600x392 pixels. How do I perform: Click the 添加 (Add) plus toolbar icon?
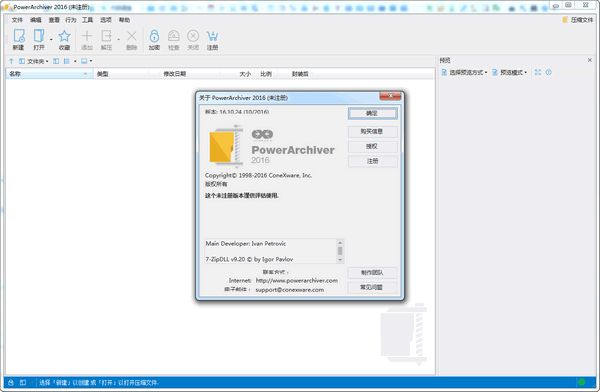click(x=87, y=36)
